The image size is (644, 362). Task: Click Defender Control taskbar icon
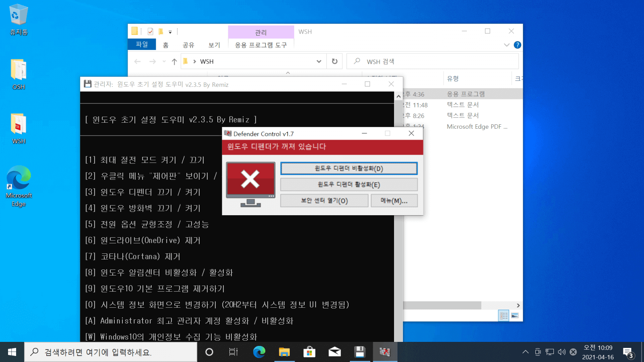(x=385, y=352)
